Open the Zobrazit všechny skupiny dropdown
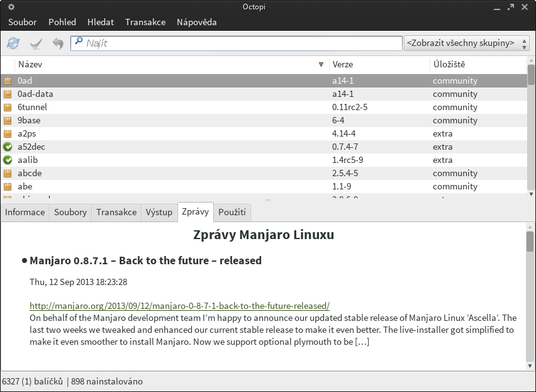 point(467,43)
